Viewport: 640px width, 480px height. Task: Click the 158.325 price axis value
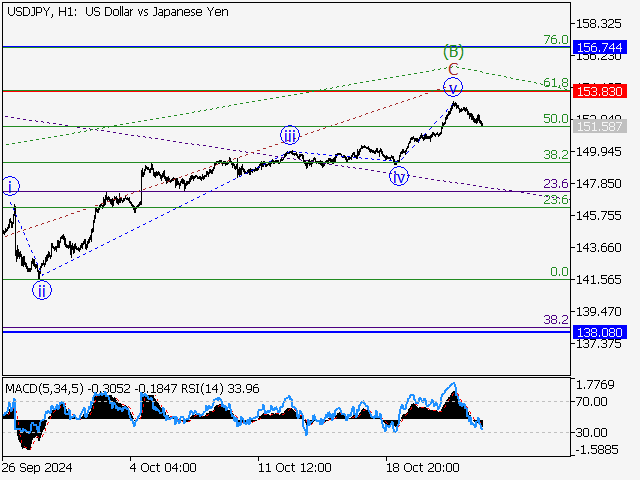coord(598,24)
